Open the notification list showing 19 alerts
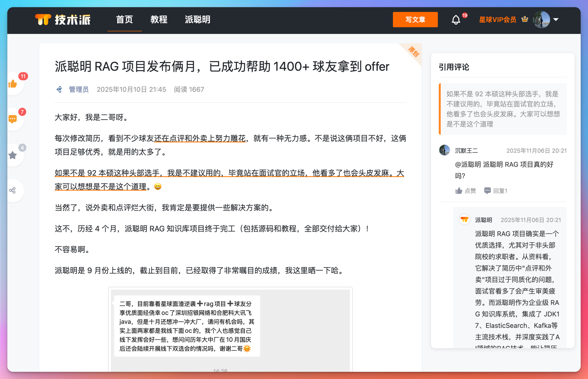Viewport: 588px width, 379px height. click(456, 20)
